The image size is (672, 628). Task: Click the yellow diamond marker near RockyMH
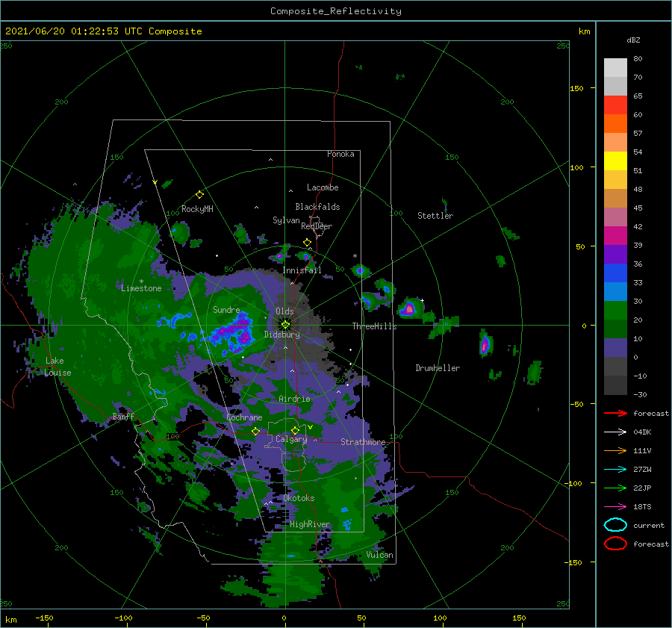click(199, 195)
